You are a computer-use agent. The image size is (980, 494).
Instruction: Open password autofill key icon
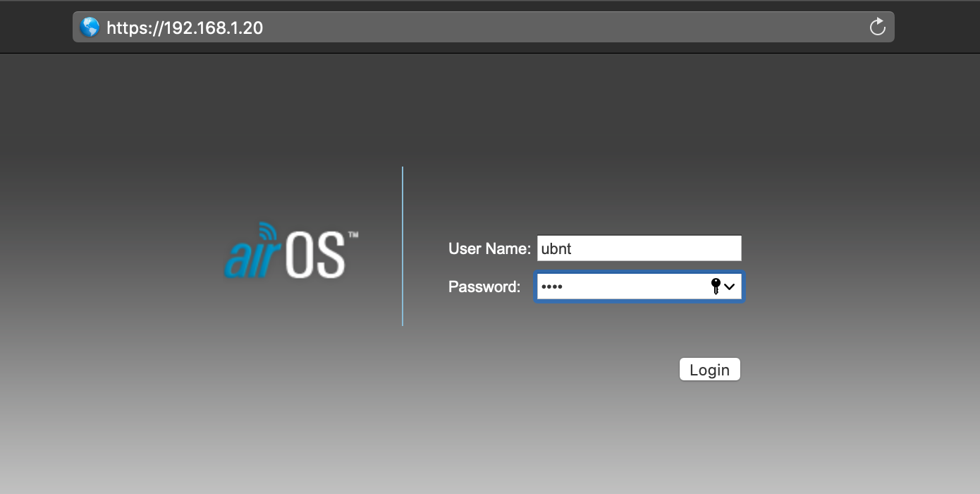tap(716, 287)
